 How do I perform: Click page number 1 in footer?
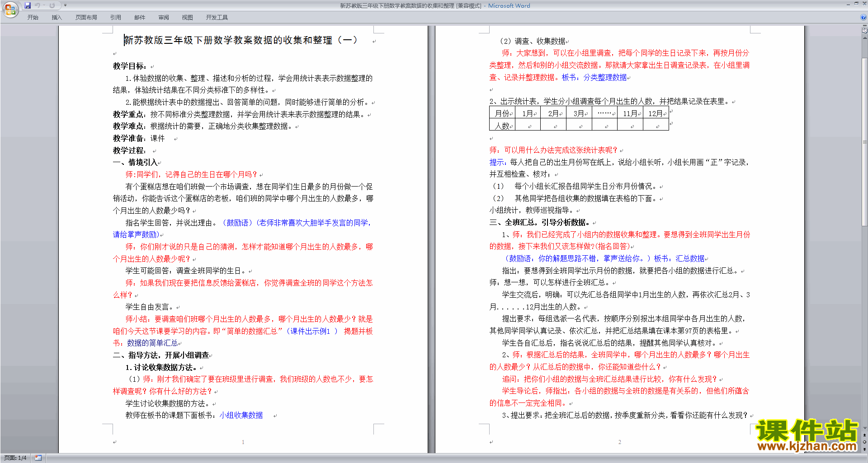[243, 442]
